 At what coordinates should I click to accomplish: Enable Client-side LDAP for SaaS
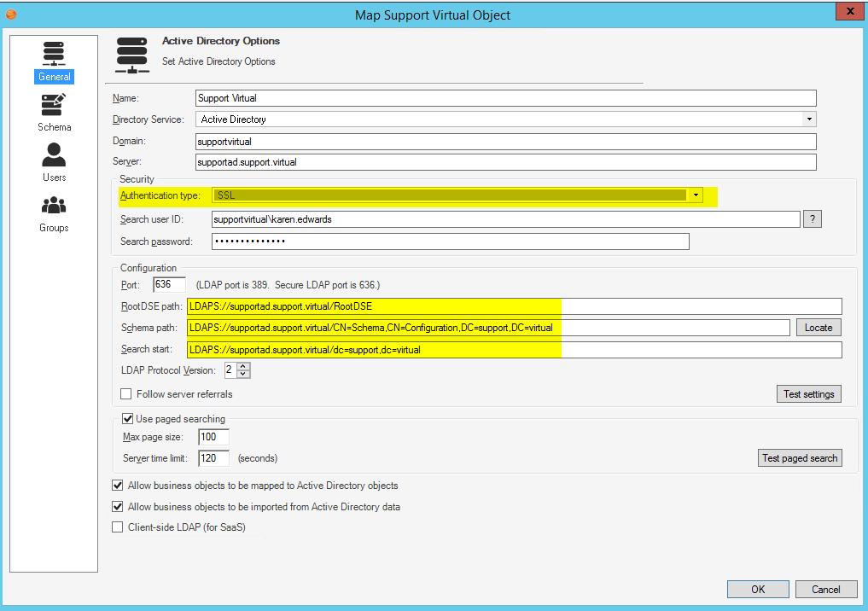coord(117,527)
